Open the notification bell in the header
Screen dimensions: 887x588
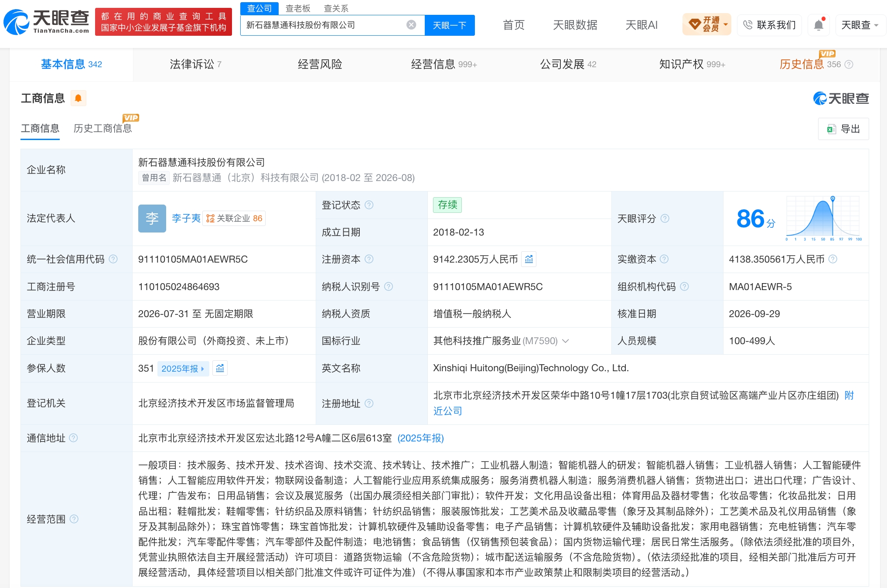[x=819, y=25]
